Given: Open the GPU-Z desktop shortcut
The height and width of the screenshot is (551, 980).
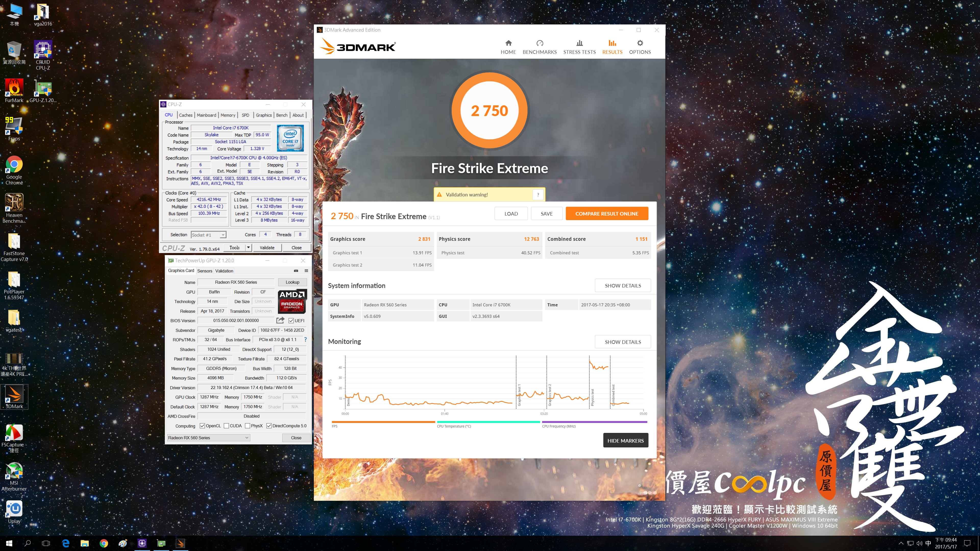Looking at the screenshot, I should pyautogui.click(x=43, y=91).
